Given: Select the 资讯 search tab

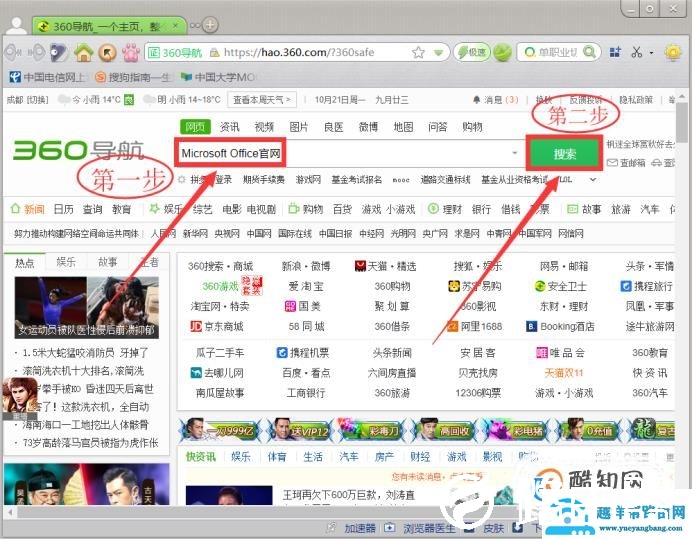Looking at the screenshot, I should pos(229,127).
